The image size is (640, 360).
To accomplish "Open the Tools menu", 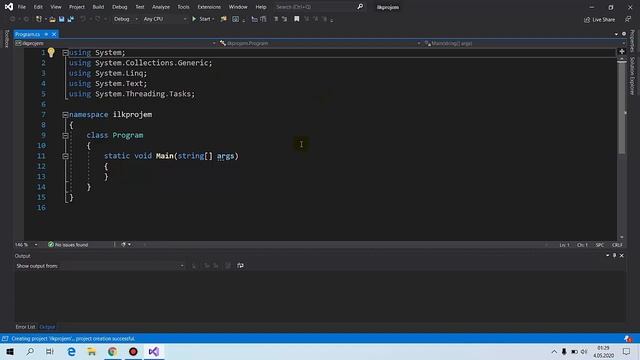I will pos(183,7).
